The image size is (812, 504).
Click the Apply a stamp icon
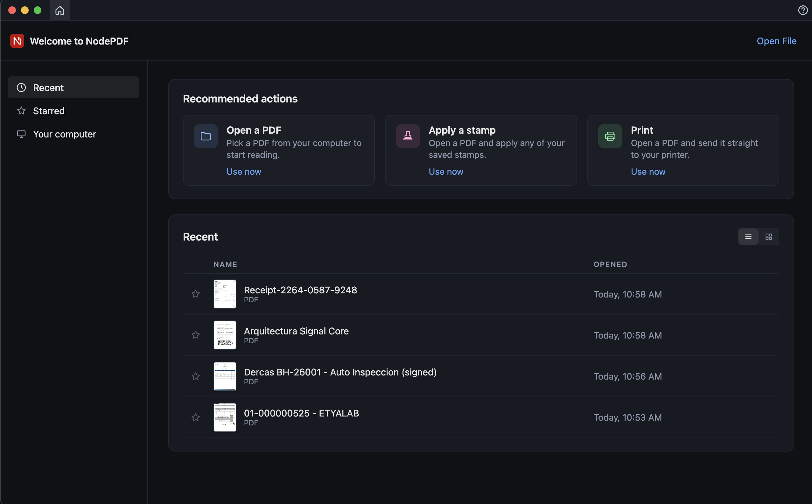coord(408,136)
